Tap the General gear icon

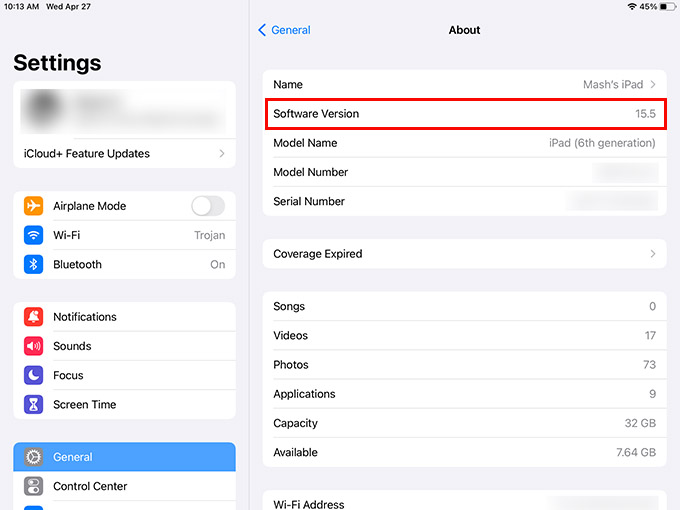tap(33, 457)
